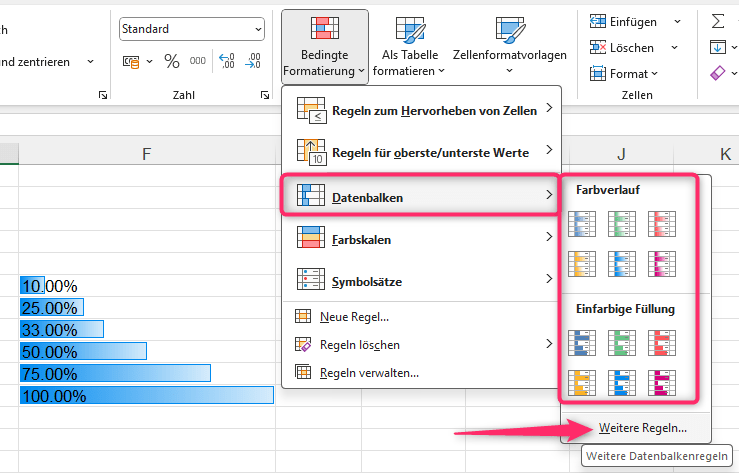Image resolution: width=739 pixels, height=473 pixels.
Task: Select the Datenbalken menu item
Action: pyautogui.click(x=419, y=196)
